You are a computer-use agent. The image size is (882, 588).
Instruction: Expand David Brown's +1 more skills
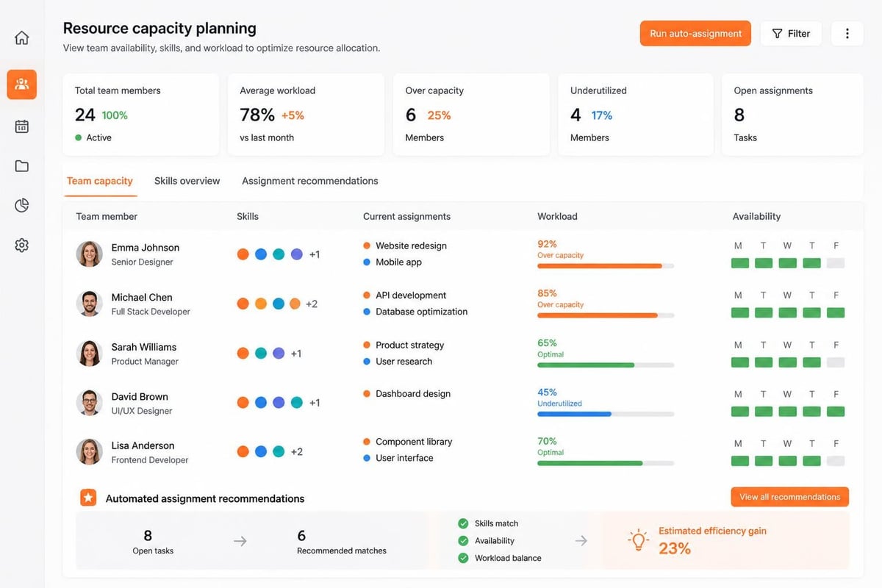315,403
